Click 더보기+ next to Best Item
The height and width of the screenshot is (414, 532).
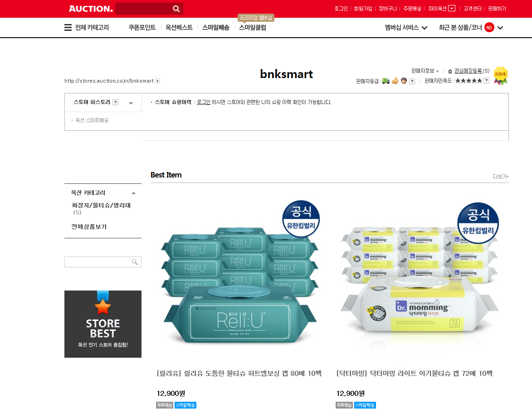501,176
